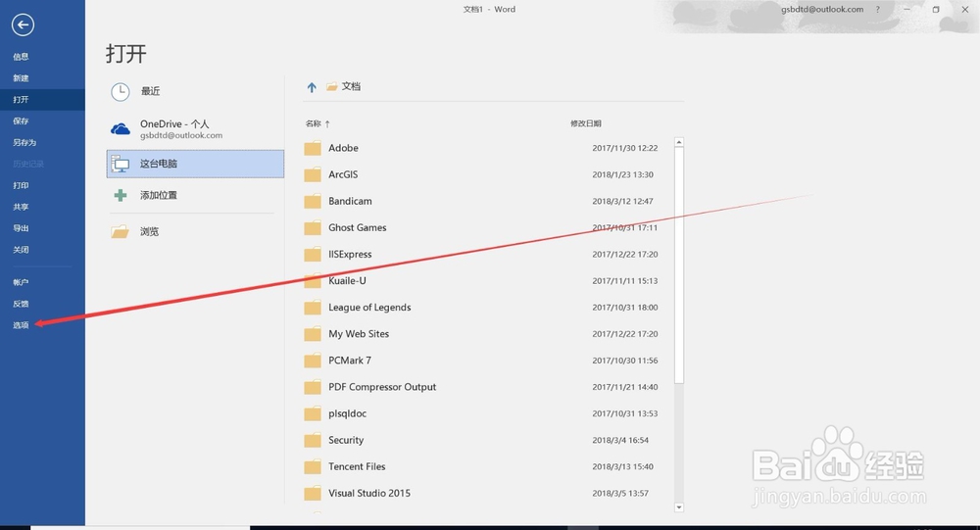Click the IISExpress folder icon
The image size is (980, 530).
[313, 255]
